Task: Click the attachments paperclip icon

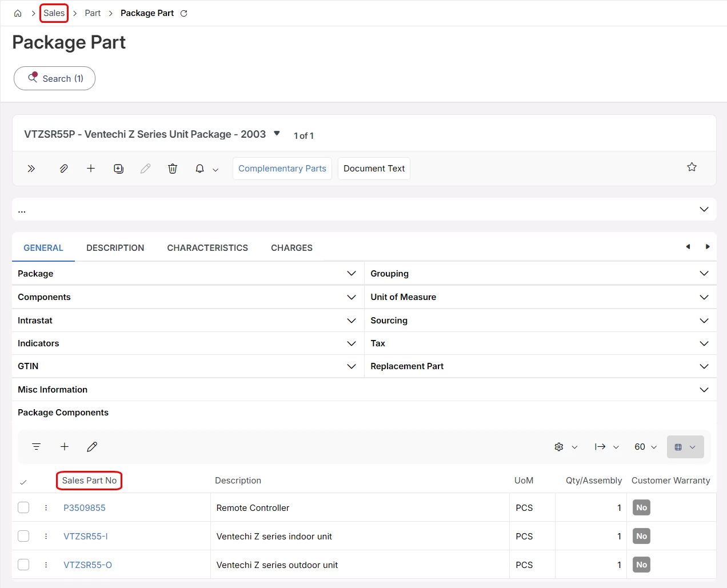Action: (x=63, y=169)
